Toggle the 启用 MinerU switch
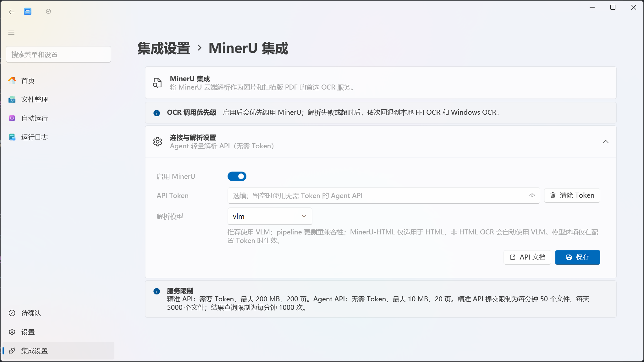The height and width of the screenshot is (362, 644). 237,176
